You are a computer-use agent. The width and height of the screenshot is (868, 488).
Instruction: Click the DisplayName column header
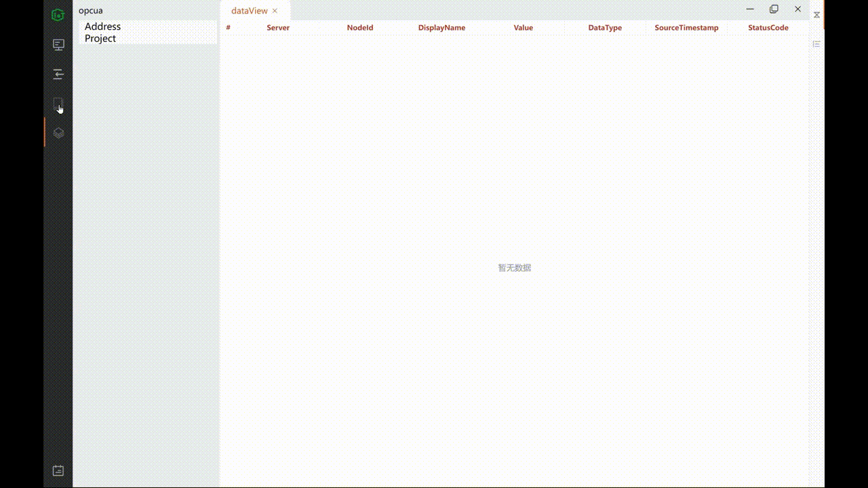pos(441,28)
